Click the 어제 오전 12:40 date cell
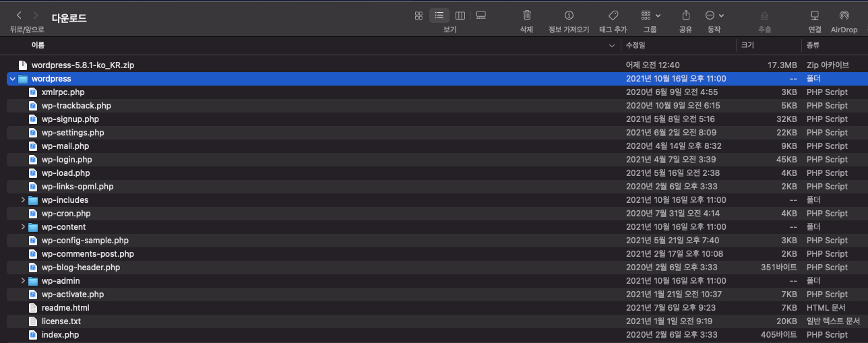Screen dimensions: 868x343 click(x=653, y=65)
